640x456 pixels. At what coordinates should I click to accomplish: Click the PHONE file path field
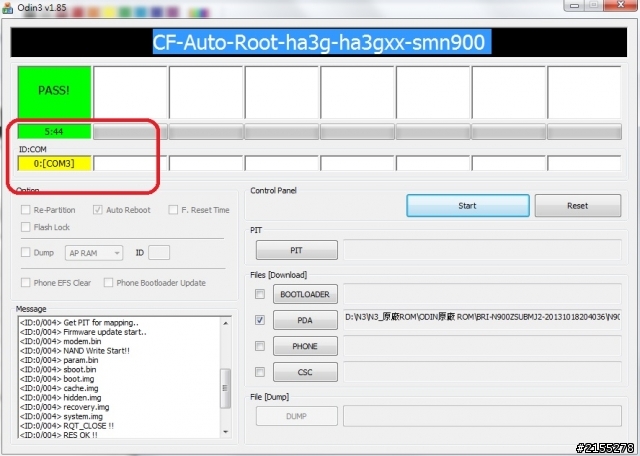482,346
